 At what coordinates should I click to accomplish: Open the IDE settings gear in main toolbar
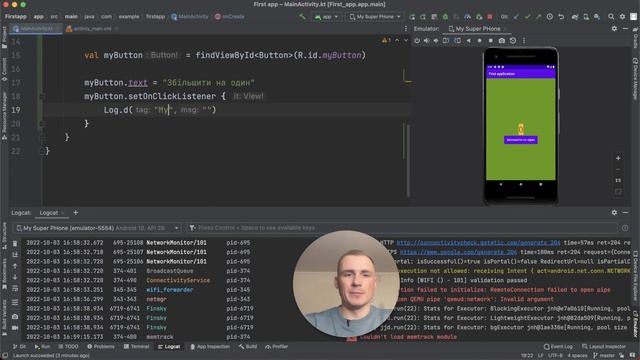pyautogui.click(x=622, y=17)
